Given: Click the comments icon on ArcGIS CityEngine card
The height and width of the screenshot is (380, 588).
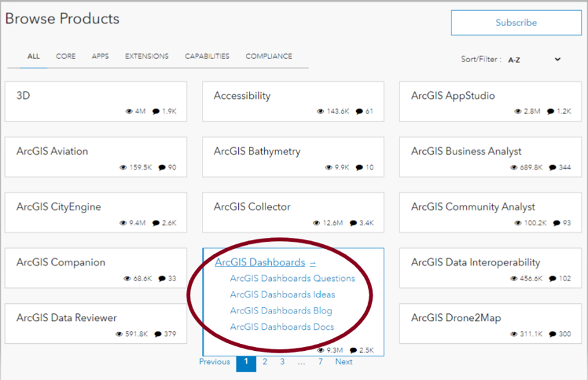Looking at the screenshot, I should (x=156, y=223).
